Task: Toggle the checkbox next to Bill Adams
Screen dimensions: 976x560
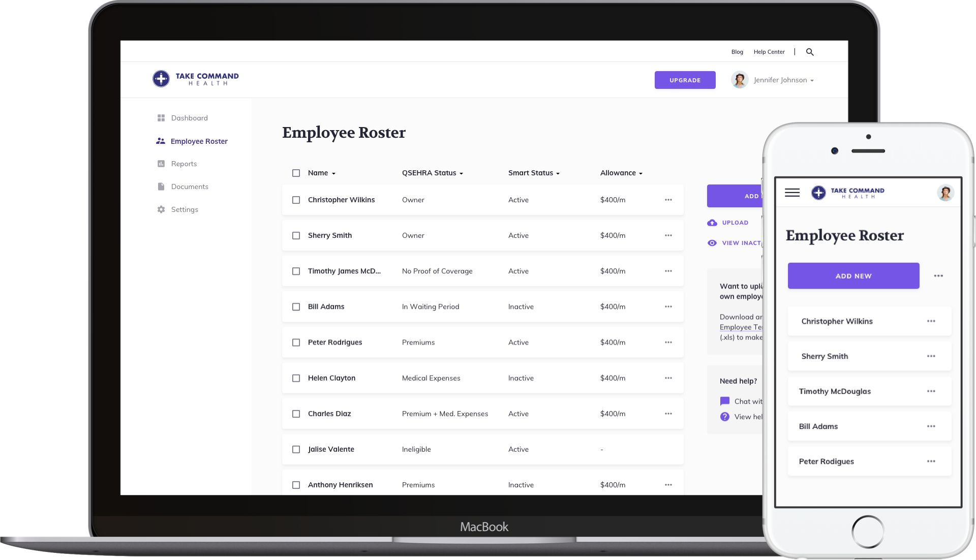Action: pyautogui.click(x=296, y=306)
